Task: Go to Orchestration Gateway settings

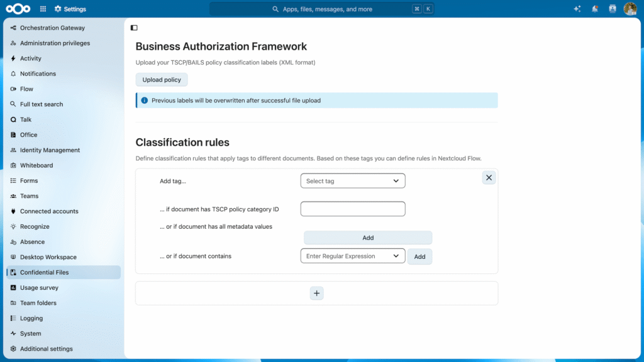Action: point(64,28)
